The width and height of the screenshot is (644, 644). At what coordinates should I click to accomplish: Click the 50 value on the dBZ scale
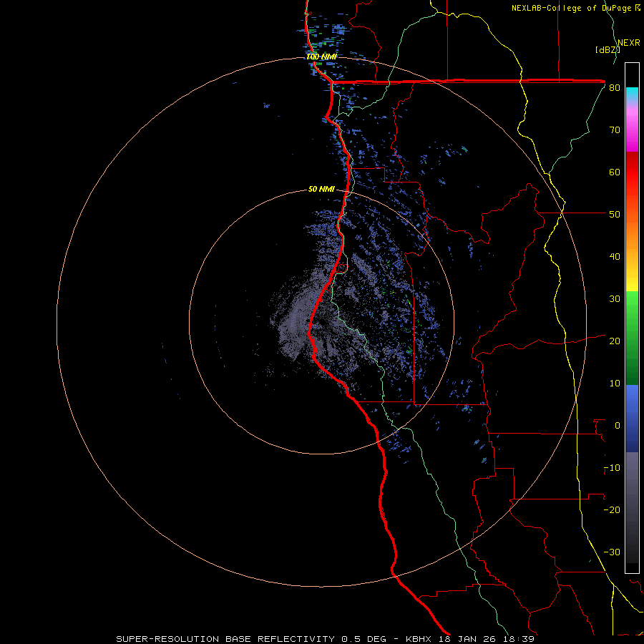tap(615, 215)
